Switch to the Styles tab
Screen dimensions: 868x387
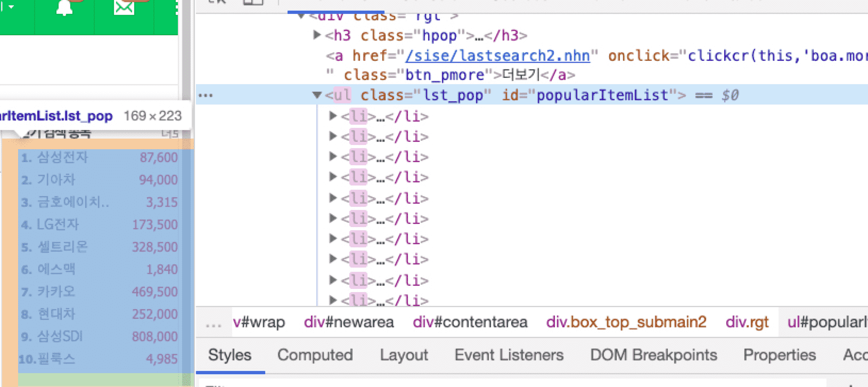tap(230, 355)
